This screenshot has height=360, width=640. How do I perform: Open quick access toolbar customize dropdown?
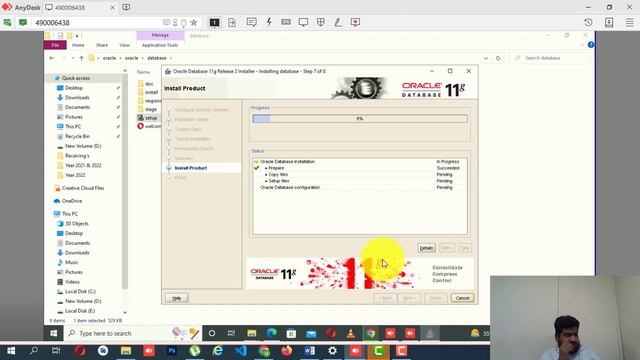pos(77,36)
